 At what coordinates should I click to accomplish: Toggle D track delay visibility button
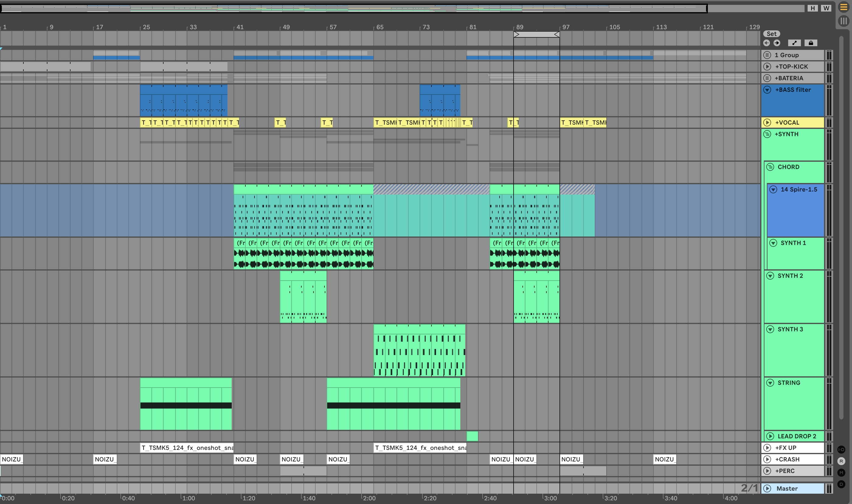click(x=841, y=484)
